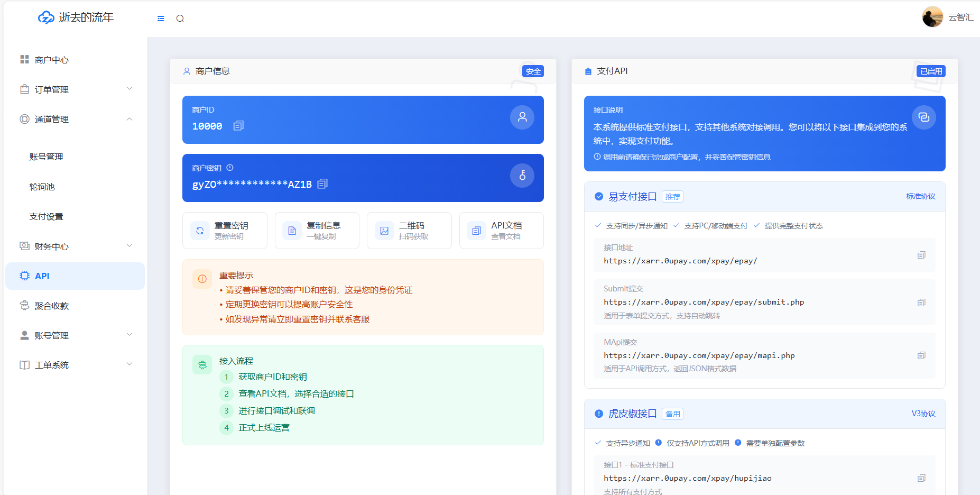Click the user avatar picture

932,17
